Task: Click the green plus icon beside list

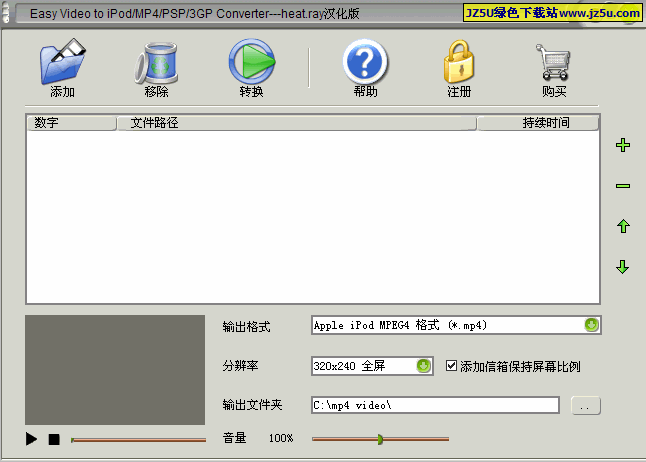Action: pos(623,145)
